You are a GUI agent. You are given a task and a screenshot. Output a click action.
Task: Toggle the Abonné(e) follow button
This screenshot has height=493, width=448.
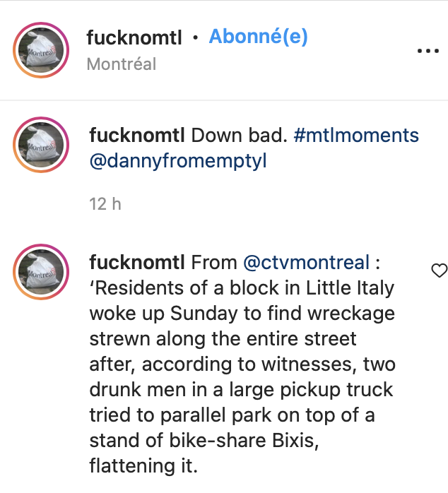pyautogui.click(x=259, y=37)
